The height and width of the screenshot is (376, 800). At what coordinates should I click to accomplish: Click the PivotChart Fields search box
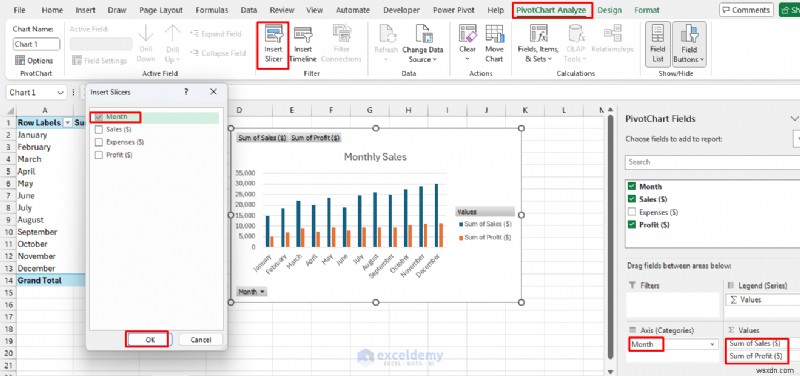[713, 162]
